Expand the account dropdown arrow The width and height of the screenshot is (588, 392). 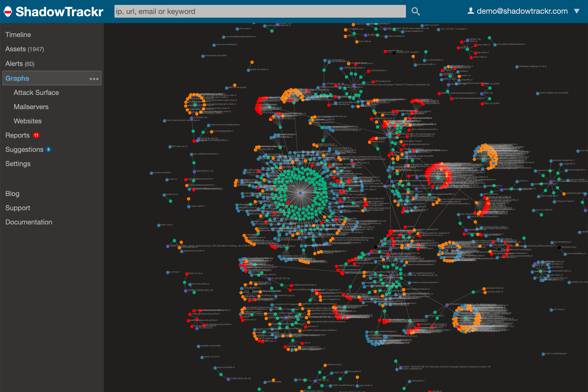[x=577, y=11]
